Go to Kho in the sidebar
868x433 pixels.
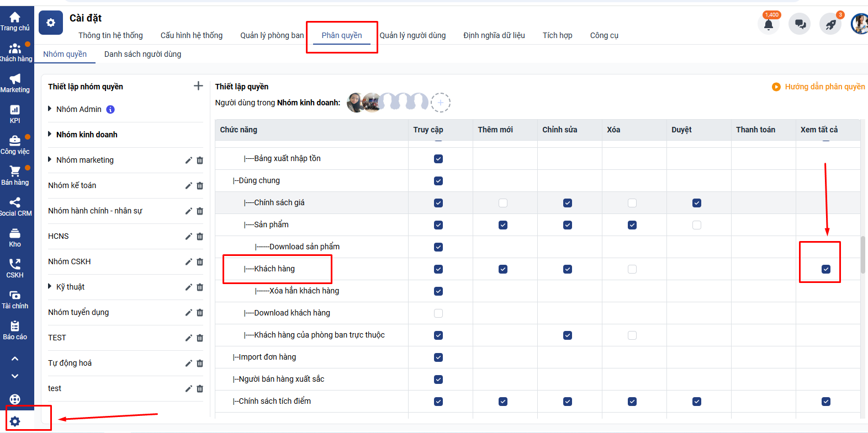(15, 238)
